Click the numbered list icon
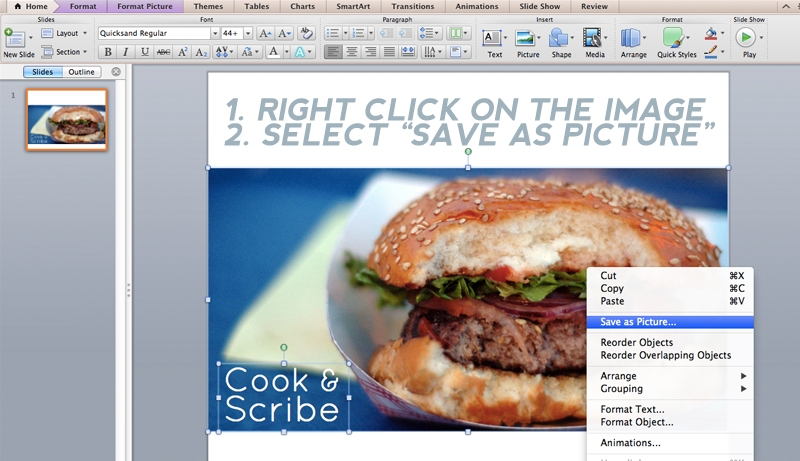Image resolution: width=800 pixels, height=461 pixels. pos(359,33)
